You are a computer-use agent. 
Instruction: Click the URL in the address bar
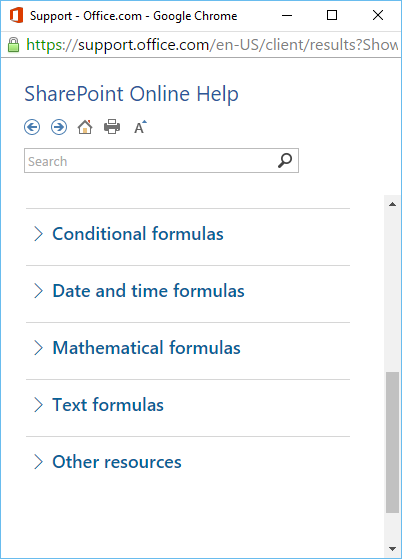[x=212, y=45]
